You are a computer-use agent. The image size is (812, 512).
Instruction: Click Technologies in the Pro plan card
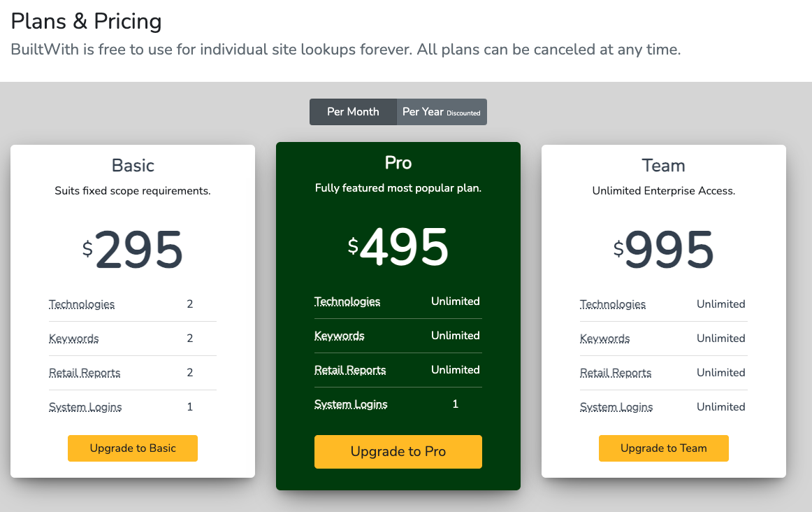point(347,301)
